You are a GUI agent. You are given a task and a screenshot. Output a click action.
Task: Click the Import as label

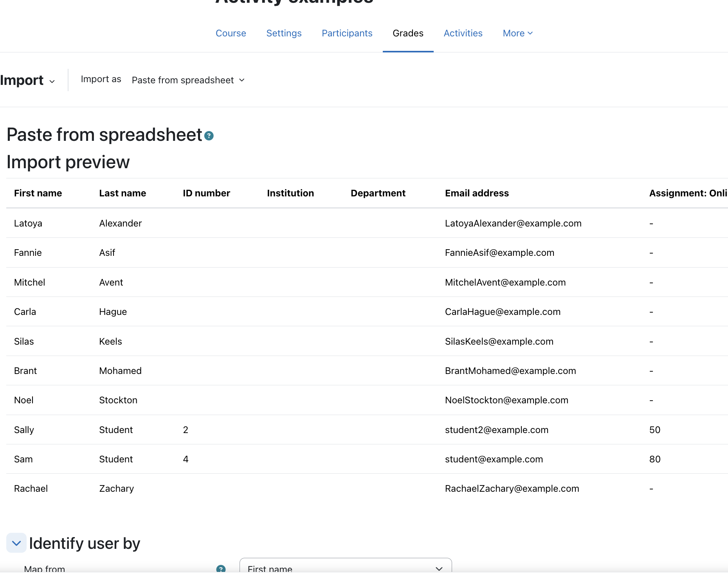tap(101, 79)
